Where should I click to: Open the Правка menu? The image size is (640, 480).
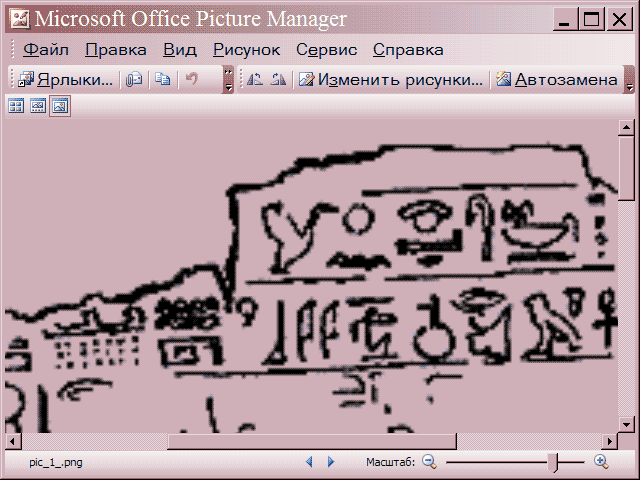pyautogui.click(x=116, y=50)
